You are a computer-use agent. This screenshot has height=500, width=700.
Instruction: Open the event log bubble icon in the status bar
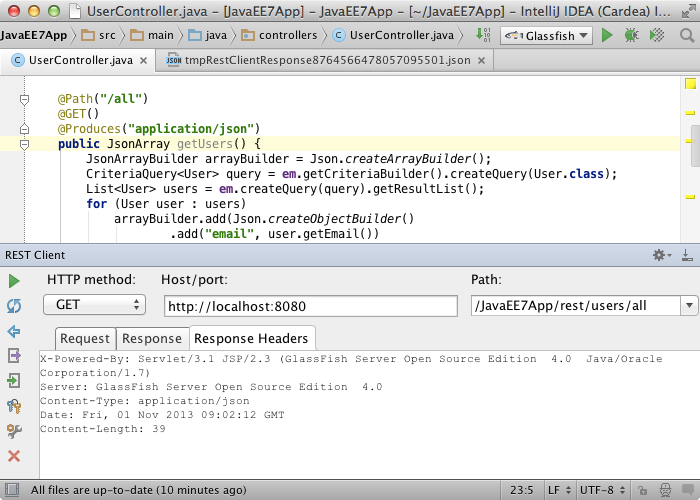coord(688,490)
